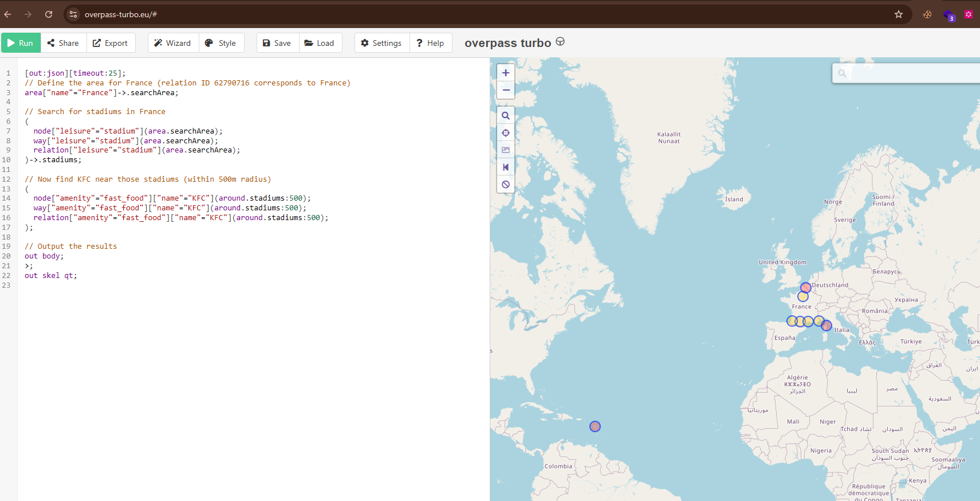Open the cookie extension icon
This screenshot has width=980, height=501.
tap(927, 14)
